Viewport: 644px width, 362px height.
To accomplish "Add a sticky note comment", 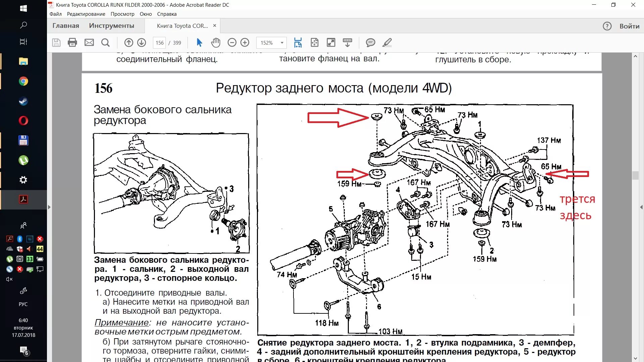I will pos(370,43).
